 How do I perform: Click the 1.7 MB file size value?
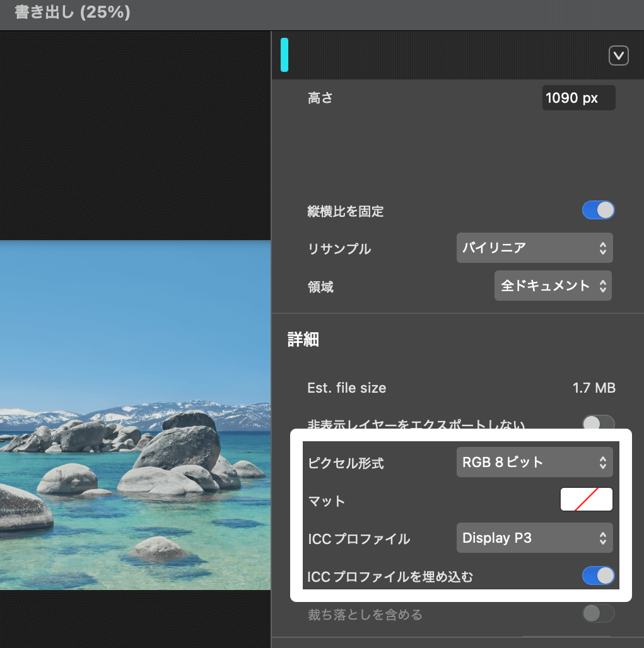(x=594, y=388)
